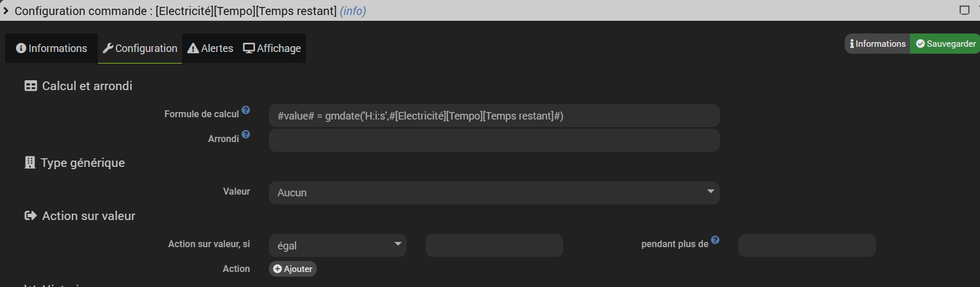Click the help icon beside Arrondi
Viewport: 980px width, 287px height.
(246, 135)
